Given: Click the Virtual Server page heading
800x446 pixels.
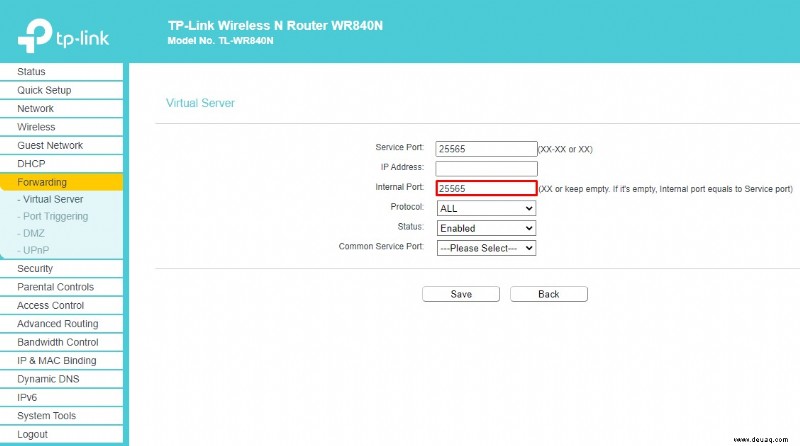Looking at the screenshot, I should 200,103.
